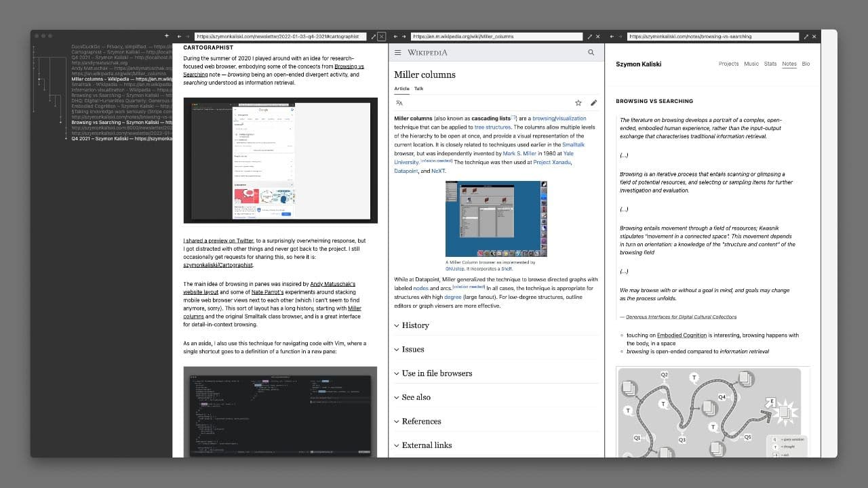Follow the 'I shared a preview on Twitter' link

[218, 241]
